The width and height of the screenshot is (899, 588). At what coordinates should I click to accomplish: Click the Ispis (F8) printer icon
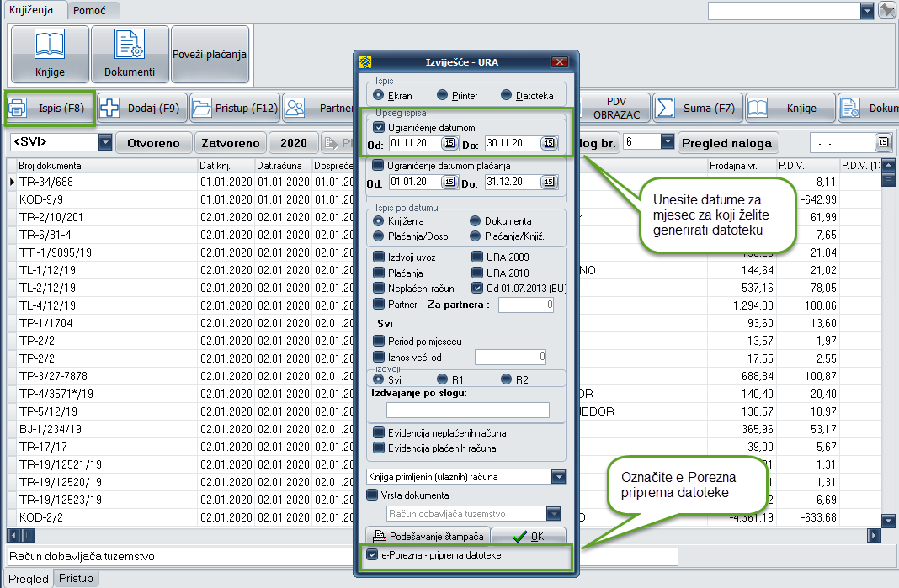click(18, 109)
